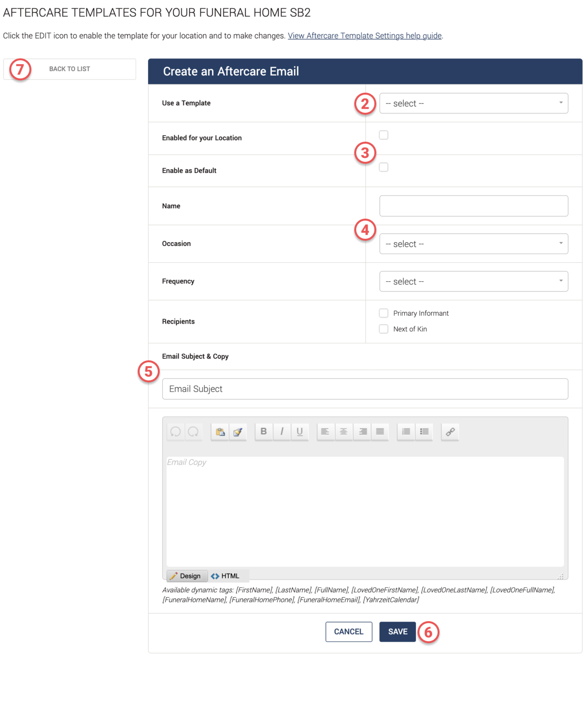The height and width of the screenshot is (704, 588).
Task: Click the Name input field
Action: 474,206
